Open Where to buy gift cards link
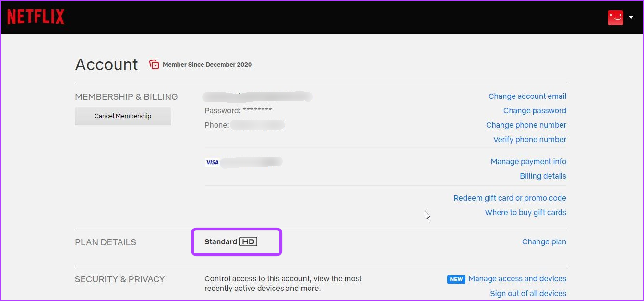This screenshot has width=644, height=301. pos(525,212)
